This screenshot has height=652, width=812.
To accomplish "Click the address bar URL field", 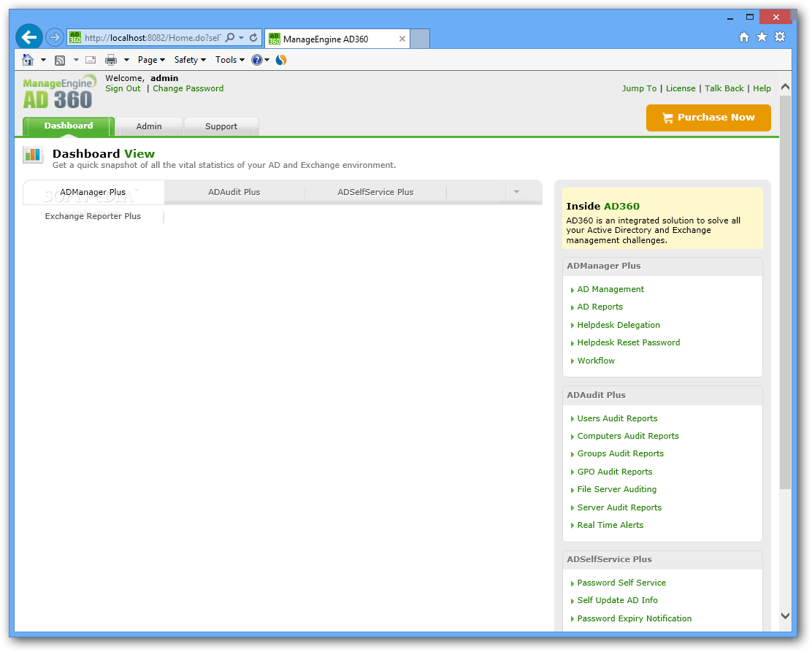I will click(153, 38).
